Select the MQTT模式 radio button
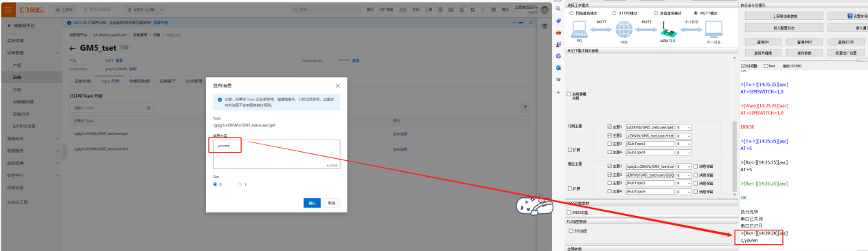 [695, 12]
